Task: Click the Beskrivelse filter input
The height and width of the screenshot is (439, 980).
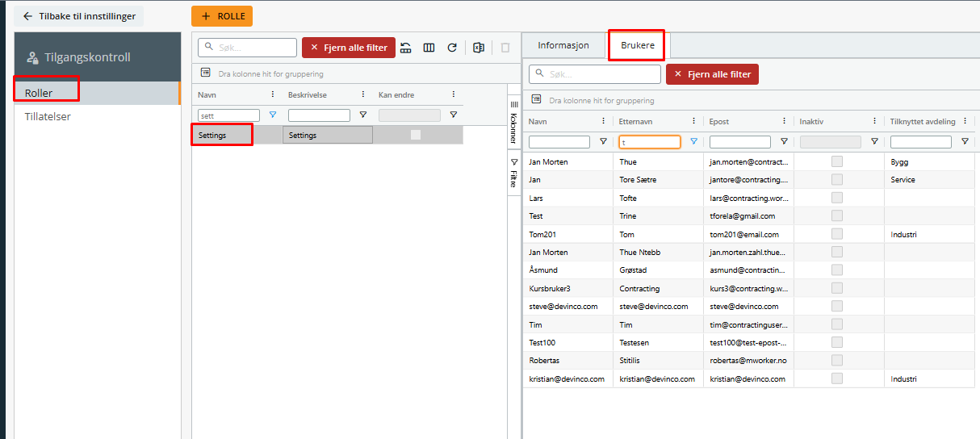Action: click(319, 115)
